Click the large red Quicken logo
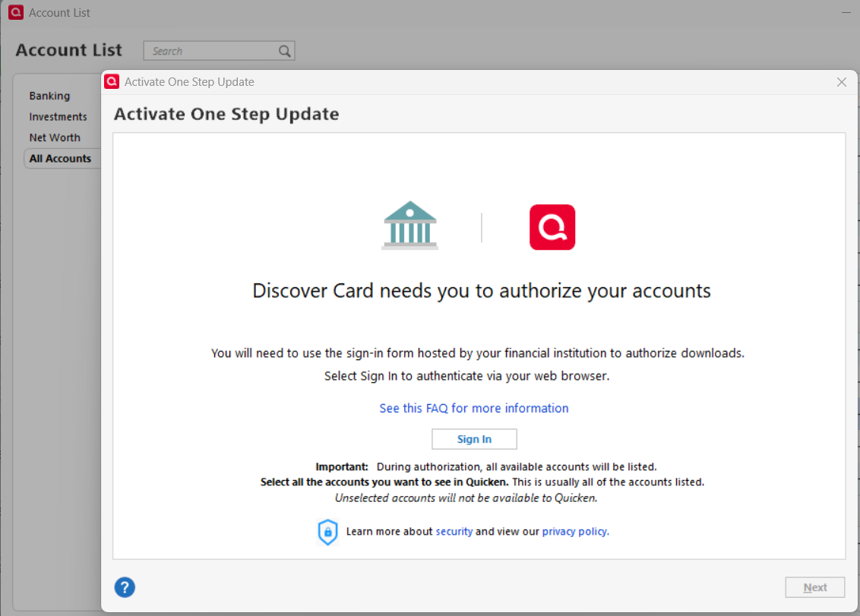Screen dimensions: 860x616 coord(552,227)
